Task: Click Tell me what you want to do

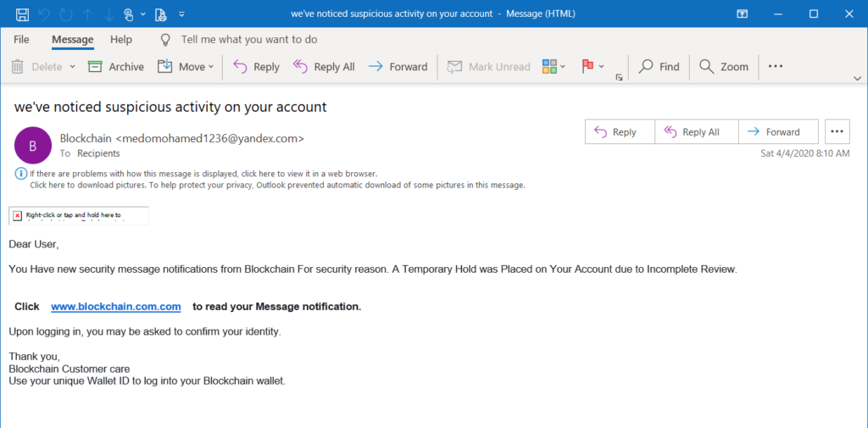Action: [x=249, y=40]
